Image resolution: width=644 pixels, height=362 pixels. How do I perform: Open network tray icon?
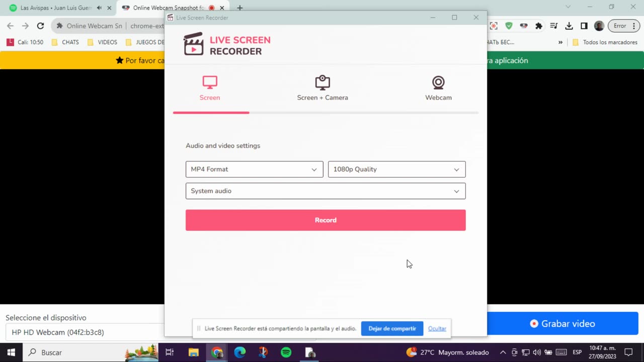coord(526,352)
